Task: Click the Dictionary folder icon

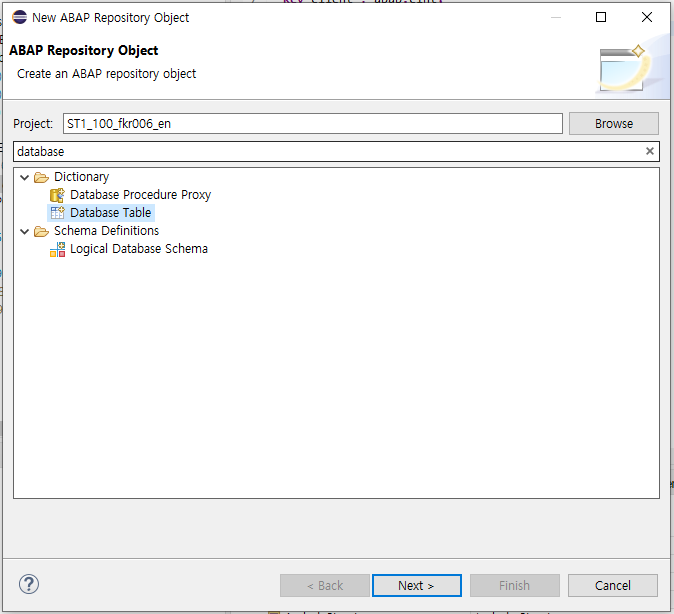Action: point(41,177)
